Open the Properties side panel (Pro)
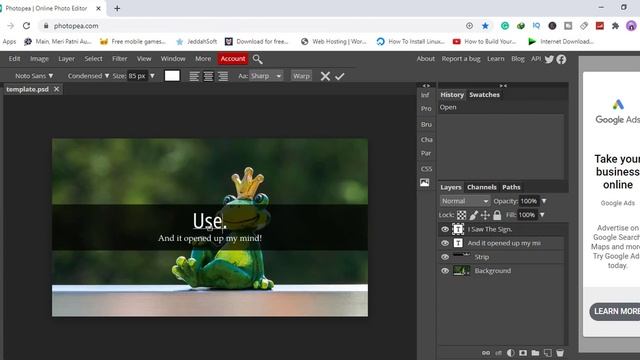This screenshot has height=360, width=640. click(x=426, y=109)
